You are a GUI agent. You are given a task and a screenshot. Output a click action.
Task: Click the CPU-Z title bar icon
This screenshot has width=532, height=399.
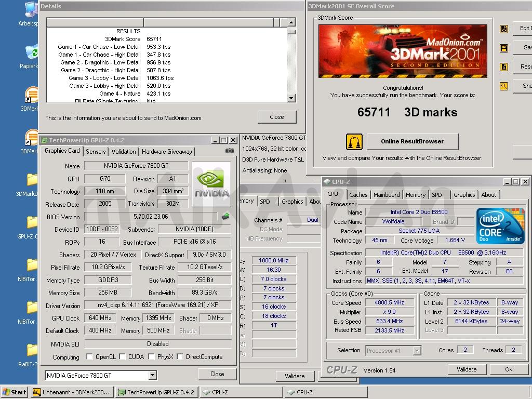(327, 181)
